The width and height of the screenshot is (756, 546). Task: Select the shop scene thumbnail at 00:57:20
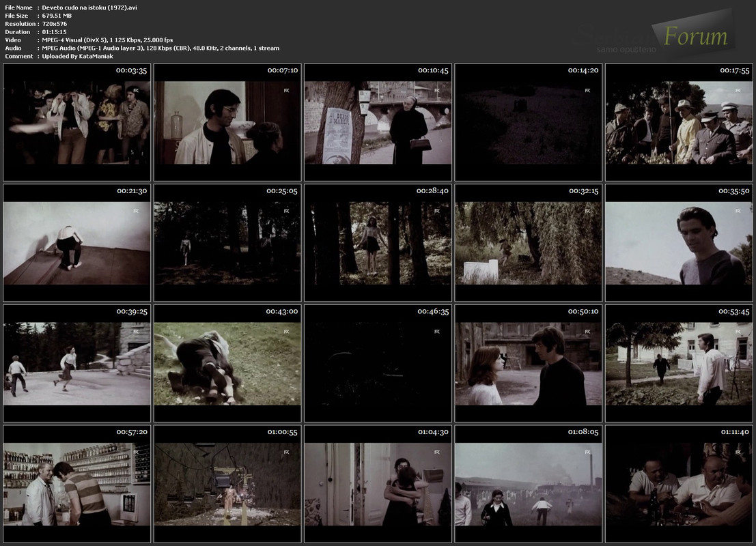tap(76, 484)
